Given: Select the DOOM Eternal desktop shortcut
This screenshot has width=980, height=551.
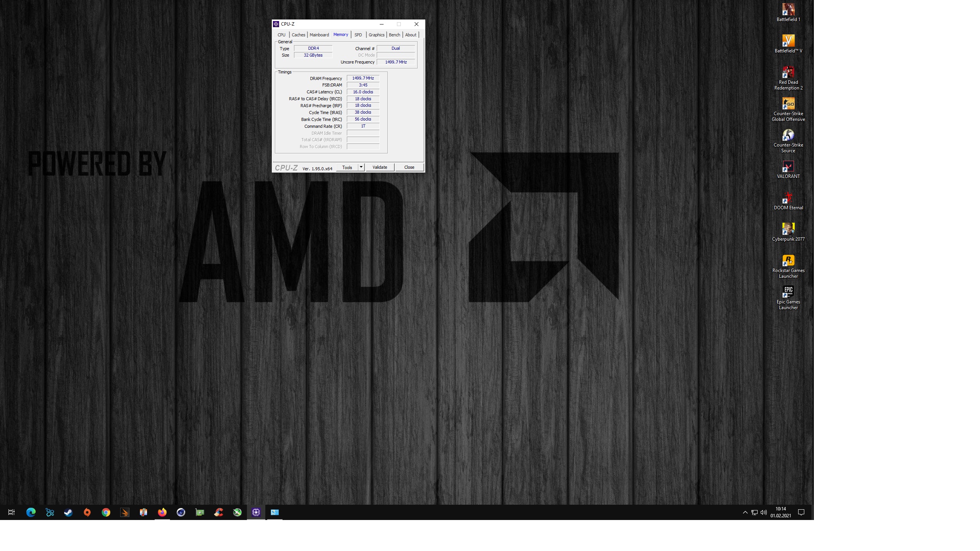Looking at the screenshot, I should pyautogui.click(x=788, y=201).
